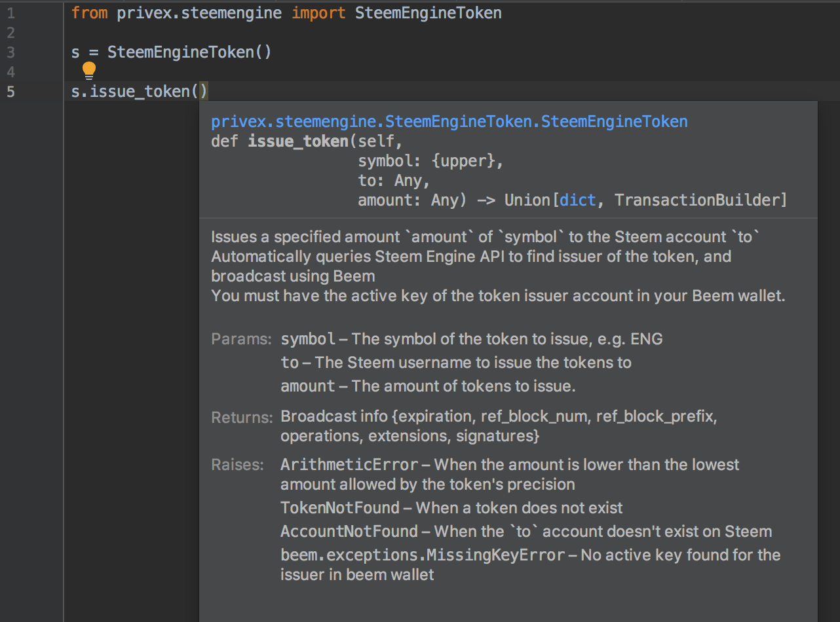Viewport: 840px width, 622px height.
Task: Click the bold 'issue_token' function name in popup
Action: tap(298, 141)
